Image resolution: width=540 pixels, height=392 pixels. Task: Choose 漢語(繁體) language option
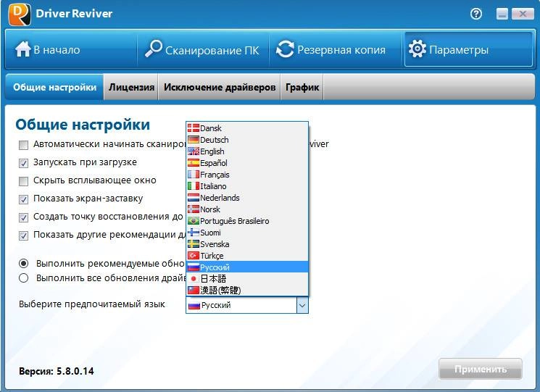(247, 290)
